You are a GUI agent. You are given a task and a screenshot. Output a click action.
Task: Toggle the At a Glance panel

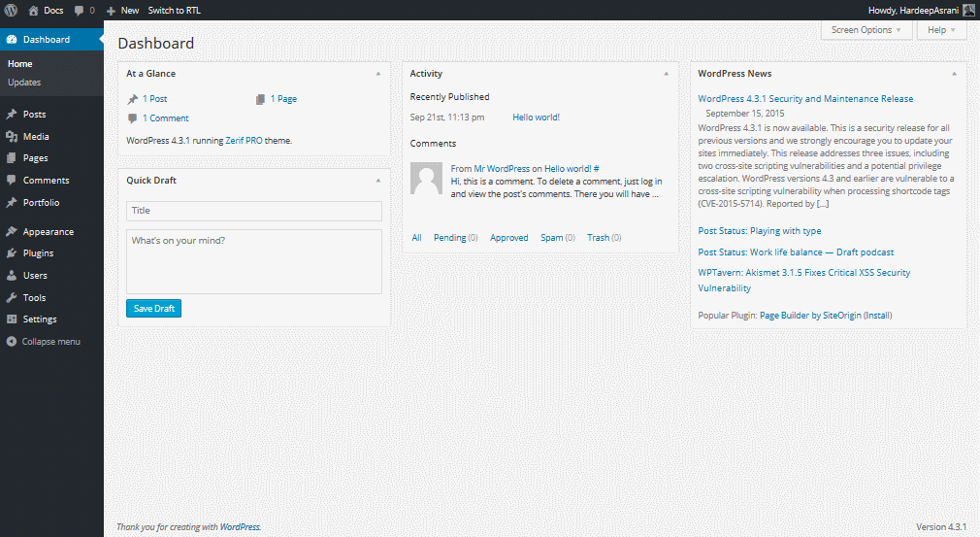click(x=378, y=74)
